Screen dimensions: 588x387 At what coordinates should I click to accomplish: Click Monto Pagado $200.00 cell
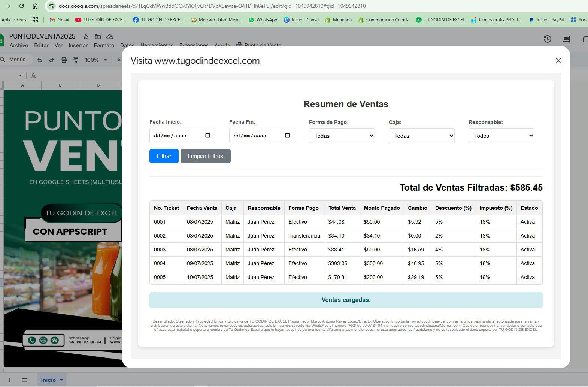(382, 277)
